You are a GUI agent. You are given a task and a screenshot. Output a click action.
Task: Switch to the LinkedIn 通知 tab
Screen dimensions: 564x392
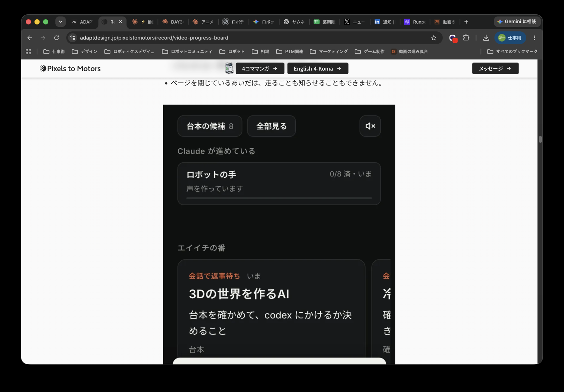(x=385, y=22)
